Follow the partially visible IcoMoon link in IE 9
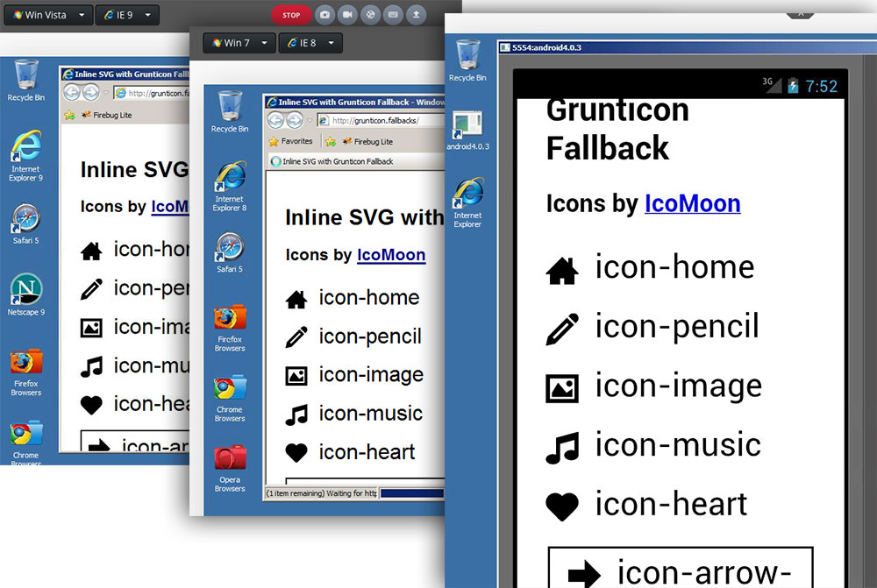This screenshot has width=877, height=588. [x=170, y=206]
